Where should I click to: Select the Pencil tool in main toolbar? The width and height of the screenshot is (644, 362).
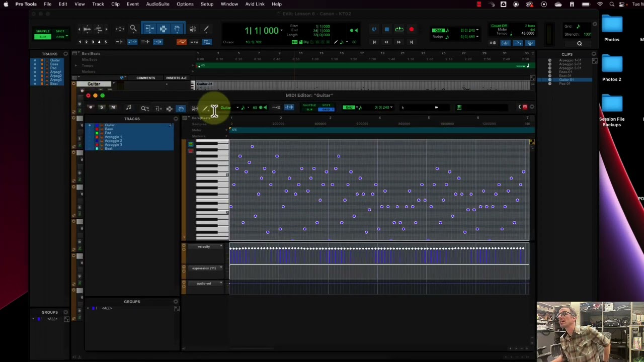[206, 29]
